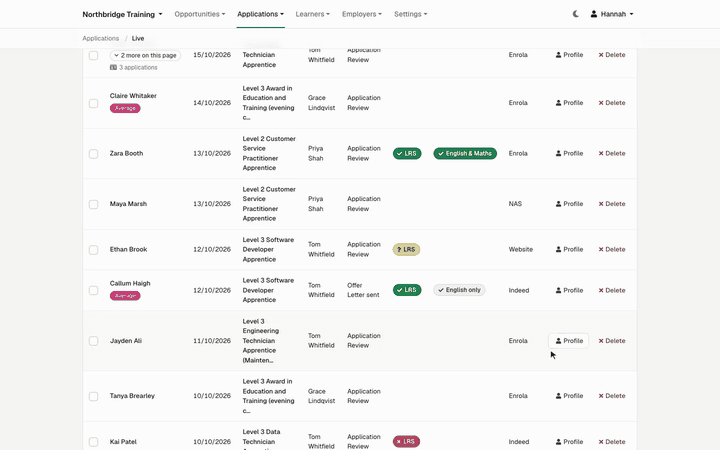This screenshot has width=720, height=450.
Task: Open Hannah user account menu
Action: (612, 14)
